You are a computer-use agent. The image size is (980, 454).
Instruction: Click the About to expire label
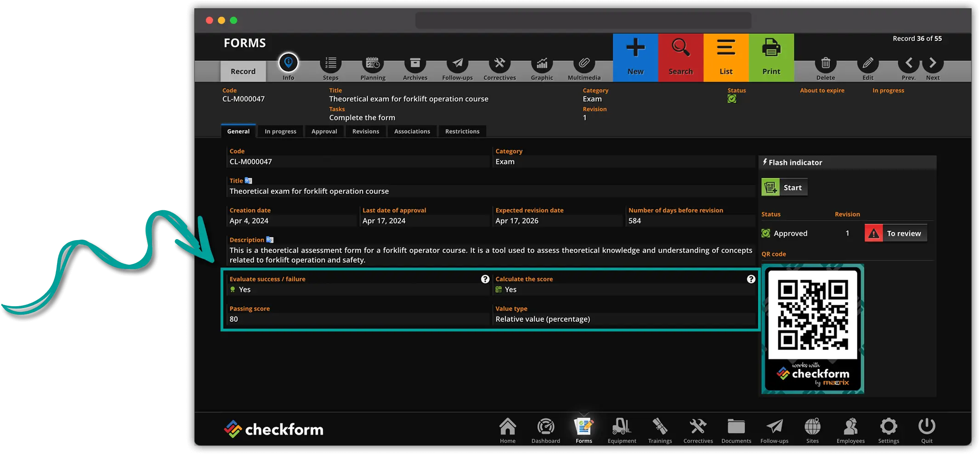(x=822, y=90)
